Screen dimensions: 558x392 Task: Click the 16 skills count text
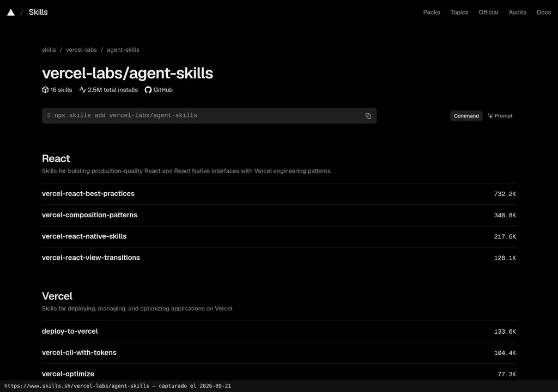[61, 90]
